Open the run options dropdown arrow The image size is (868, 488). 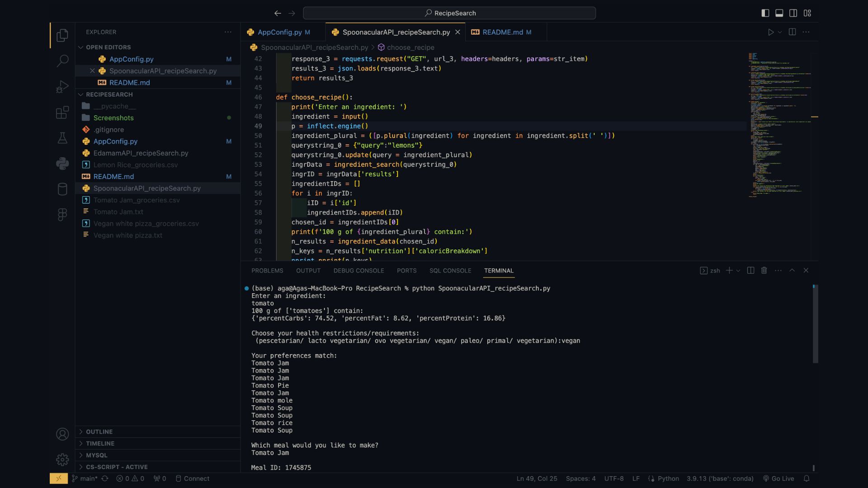click(x=780, y=32)
